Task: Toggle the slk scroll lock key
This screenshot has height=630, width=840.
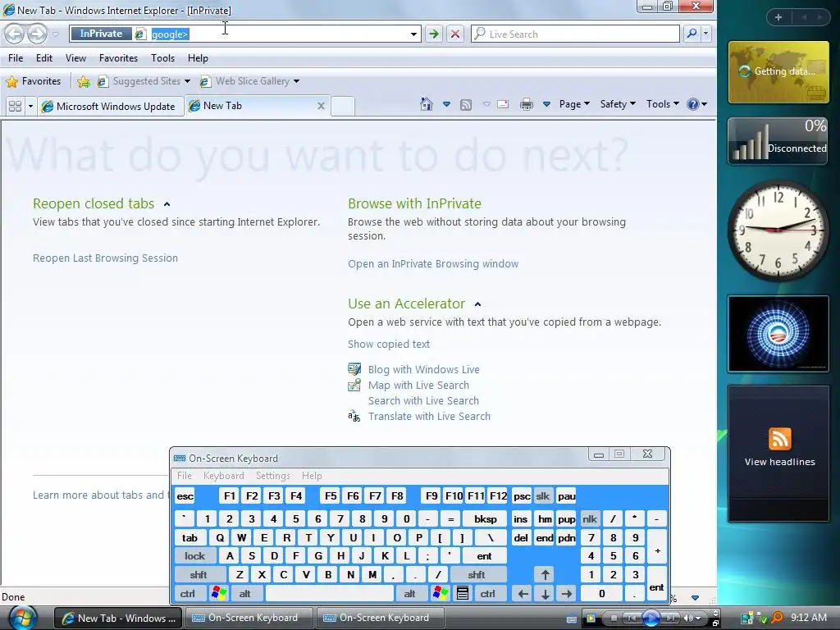Action: pyautogui.click(x=543, y=496)
